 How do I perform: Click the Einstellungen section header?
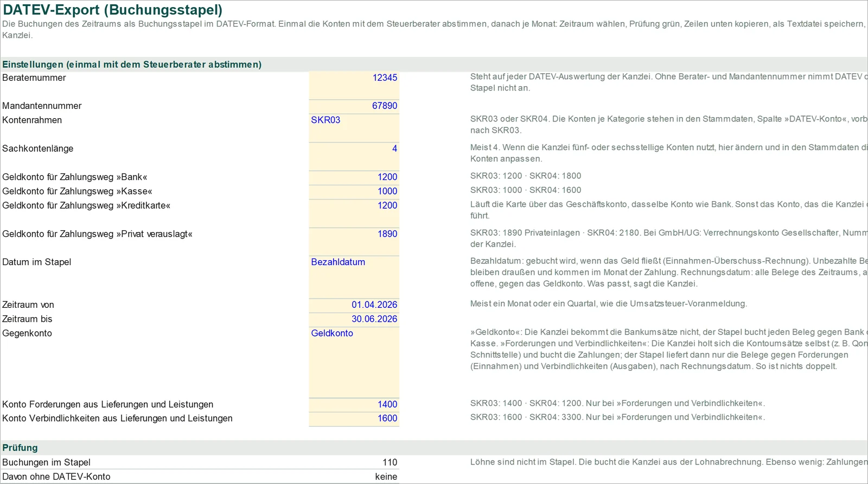pyautogui.click(x=132, y=64)
